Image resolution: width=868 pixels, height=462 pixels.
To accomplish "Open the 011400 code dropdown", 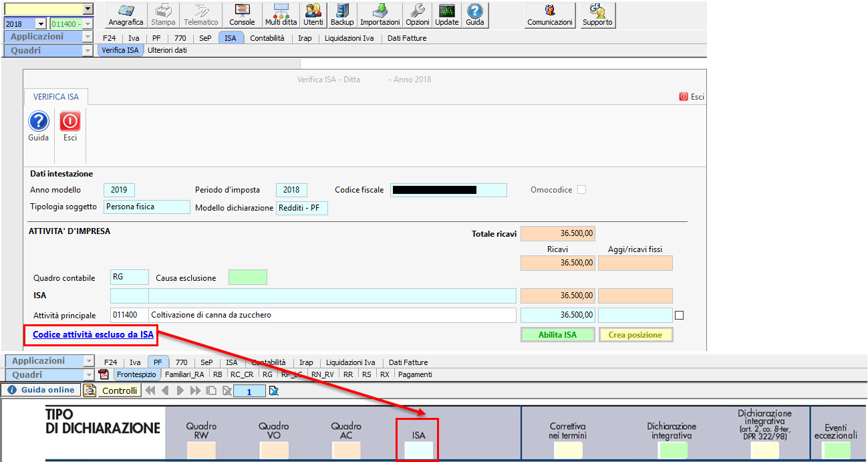I will pyautogui.click(x=87, y=23).
